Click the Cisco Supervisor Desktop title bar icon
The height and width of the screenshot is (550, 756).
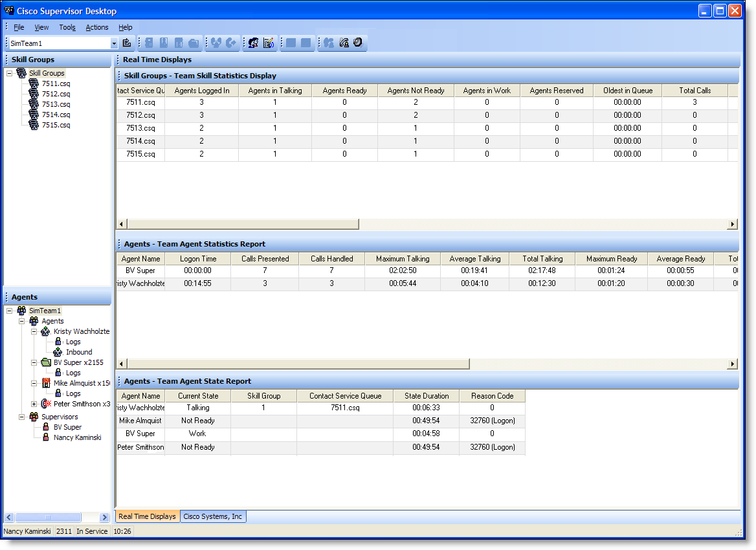pyautogui.click(x=9, y=10)
